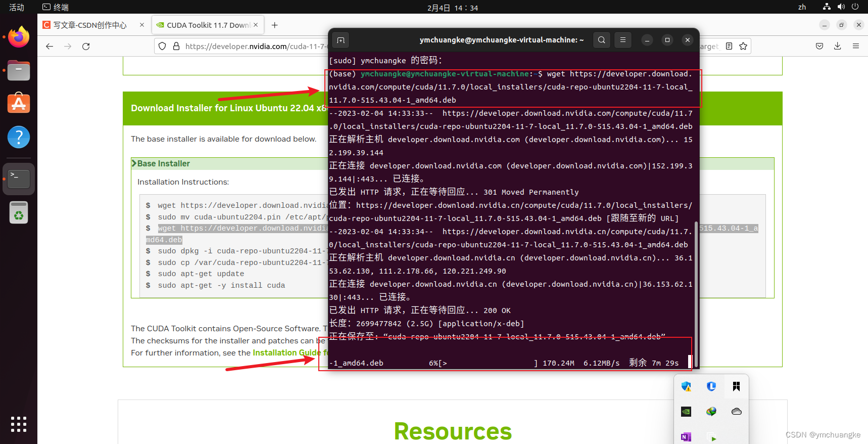Open Firefox tracking protection shield
The image size is (868, 444).
[162, 46]
